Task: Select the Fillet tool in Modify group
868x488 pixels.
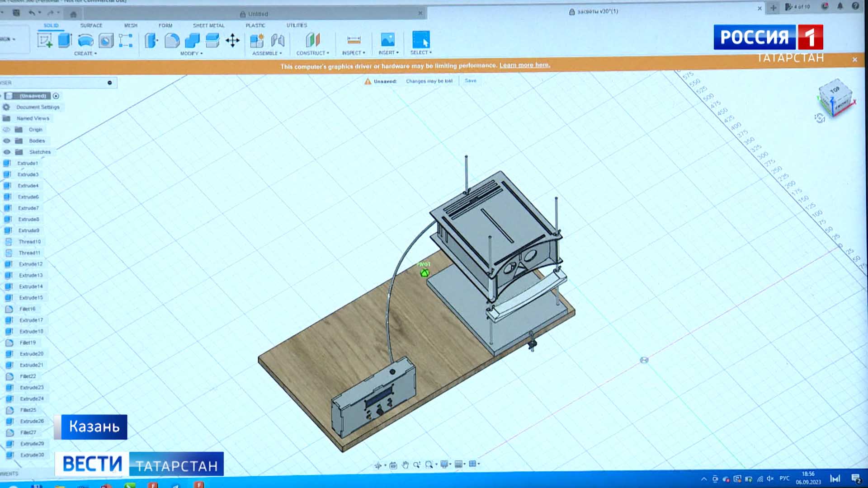Action: coord(172,41)
